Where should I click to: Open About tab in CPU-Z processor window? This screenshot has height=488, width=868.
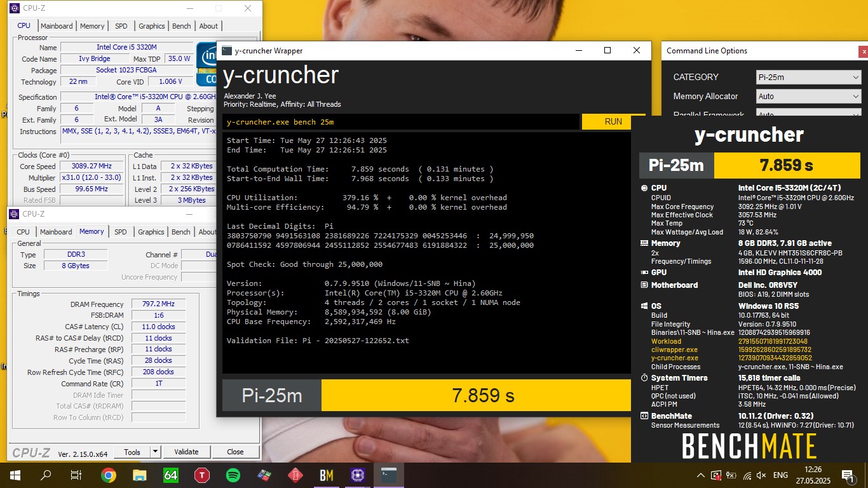tap(208, 26)
